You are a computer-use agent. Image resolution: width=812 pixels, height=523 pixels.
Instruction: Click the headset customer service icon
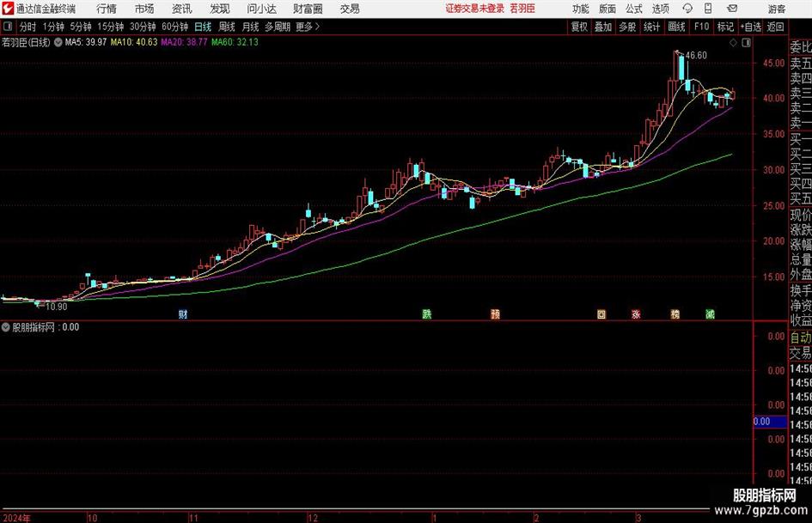pos(687,9)
